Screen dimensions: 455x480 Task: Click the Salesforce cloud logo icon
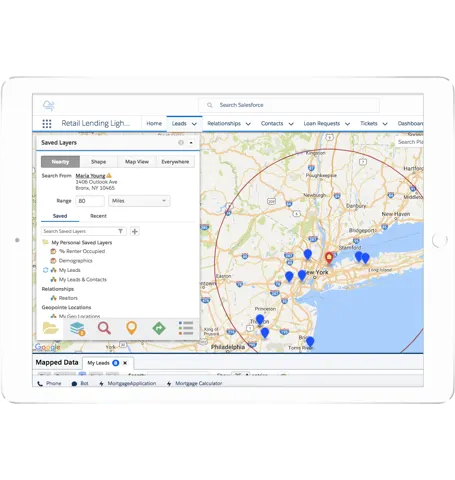[49, 105]
